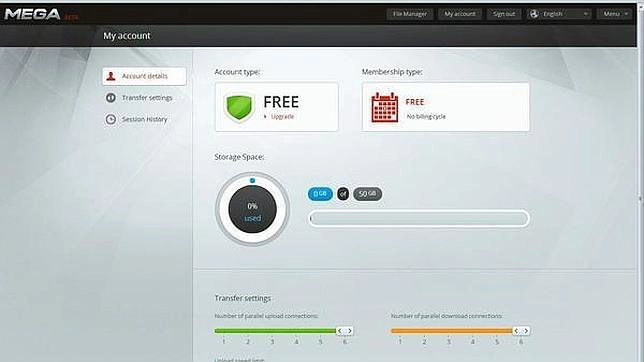This screenshot has width=644, height=362.
Task: Click the Account details person icon
Action: pyautogui.click(x=111, y=76)
